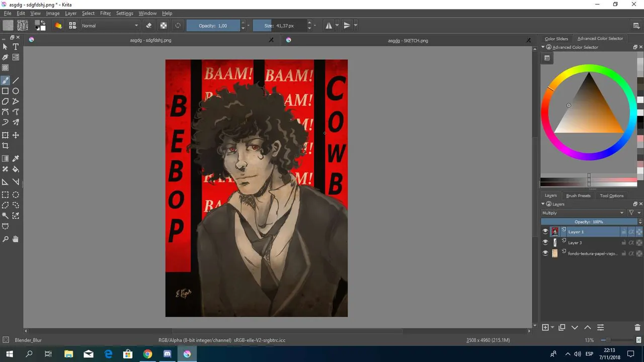Select the Move layer tool
Screen dimensions: 644x362
[x=16, y=135]
